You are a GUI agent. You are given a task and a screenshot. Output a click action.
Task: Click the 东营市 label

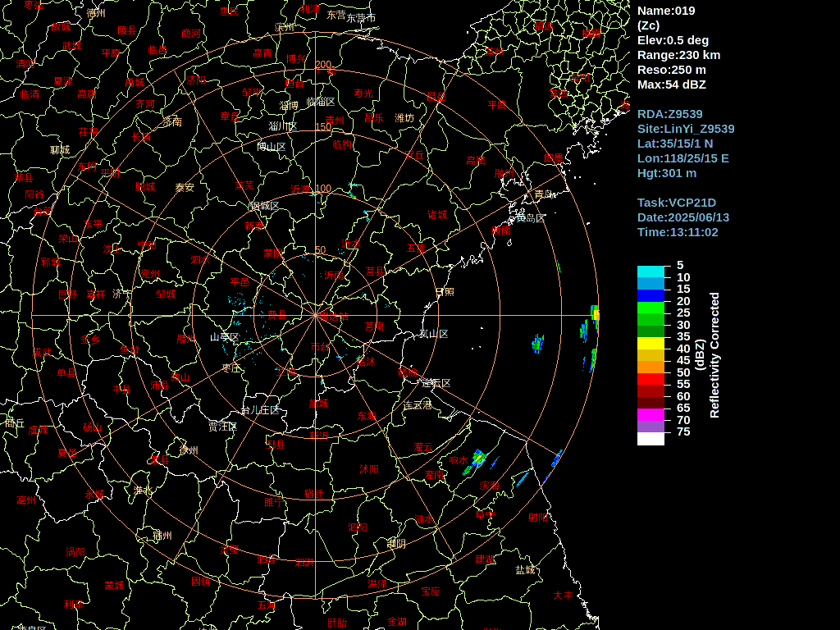pos(361,18)
